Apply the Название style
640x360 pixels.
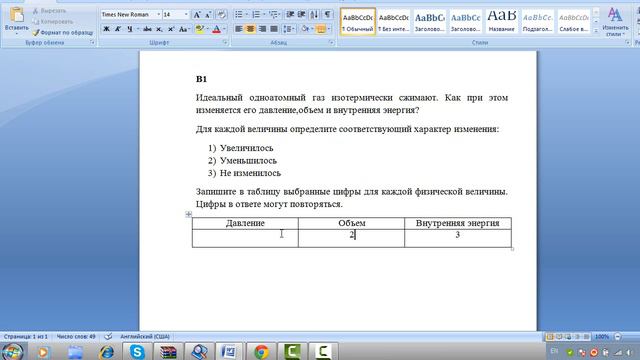(501, 22)
